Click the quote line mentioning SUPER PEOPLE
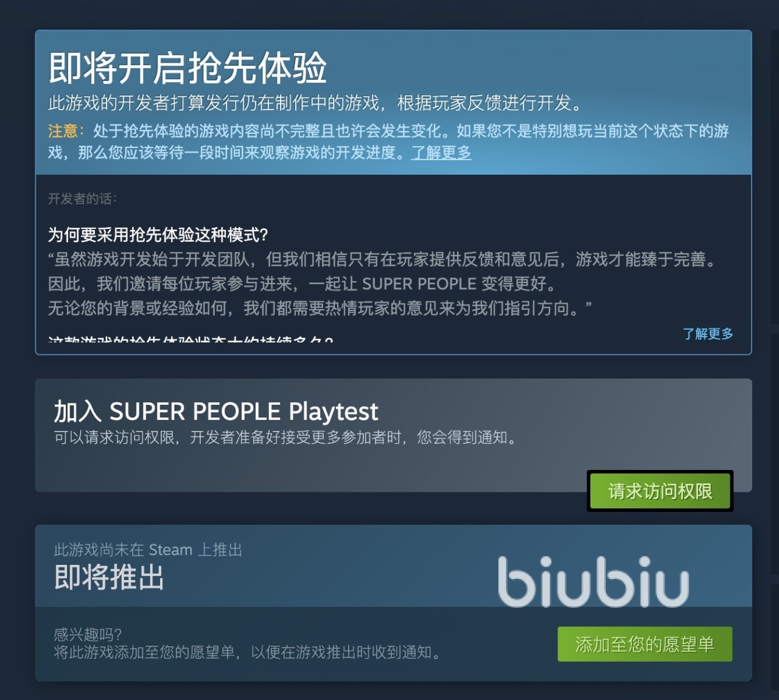Screen dimensions: 779x700 coord(302,284)
